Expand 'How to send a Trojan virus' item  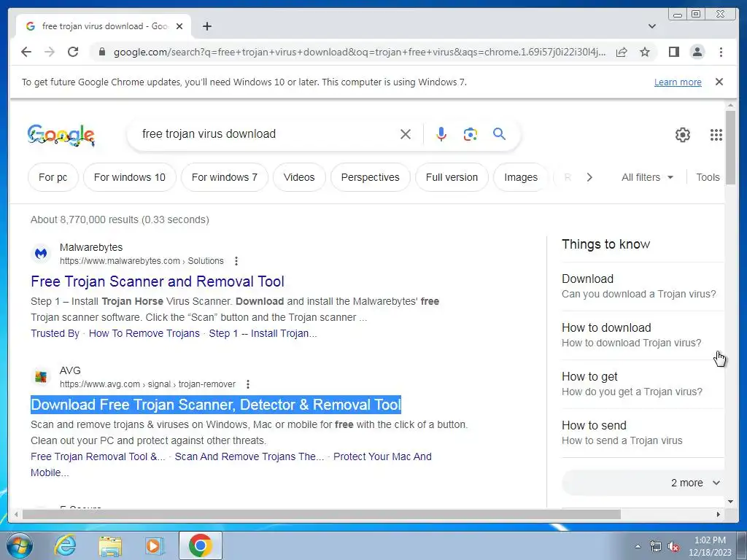642,433
